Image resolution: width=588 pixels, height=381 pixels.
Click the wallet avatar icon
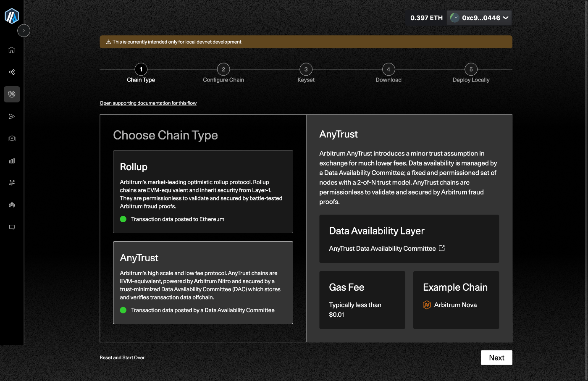click(454, 18)
